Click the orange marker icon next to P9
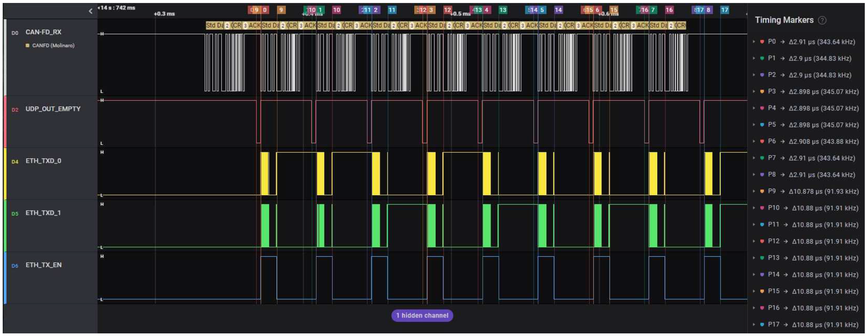The image size is (868, 336). click(762, 191)
